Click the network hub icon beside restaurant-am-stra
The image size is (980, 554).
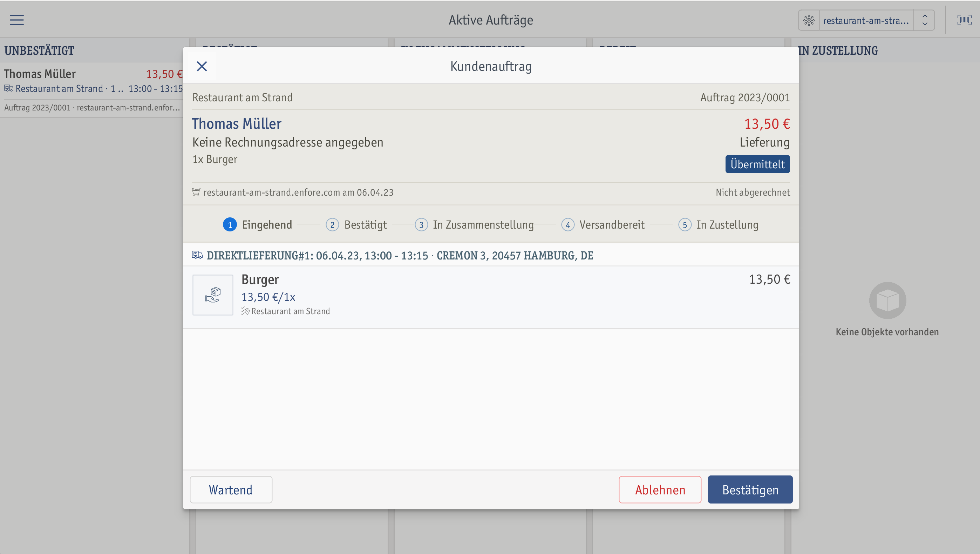(x=809, y=20)
